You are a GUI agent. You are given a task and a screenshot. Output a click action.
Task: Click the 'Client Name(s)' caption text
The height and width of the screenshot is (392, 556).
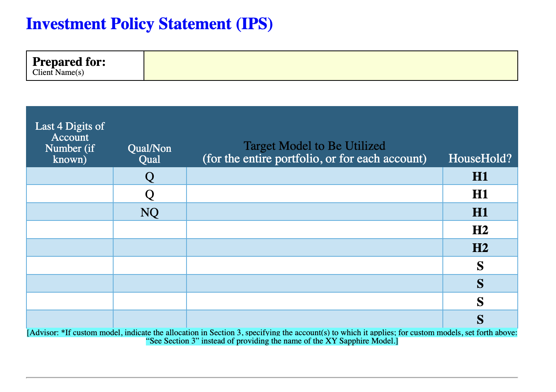coord(58,73)
